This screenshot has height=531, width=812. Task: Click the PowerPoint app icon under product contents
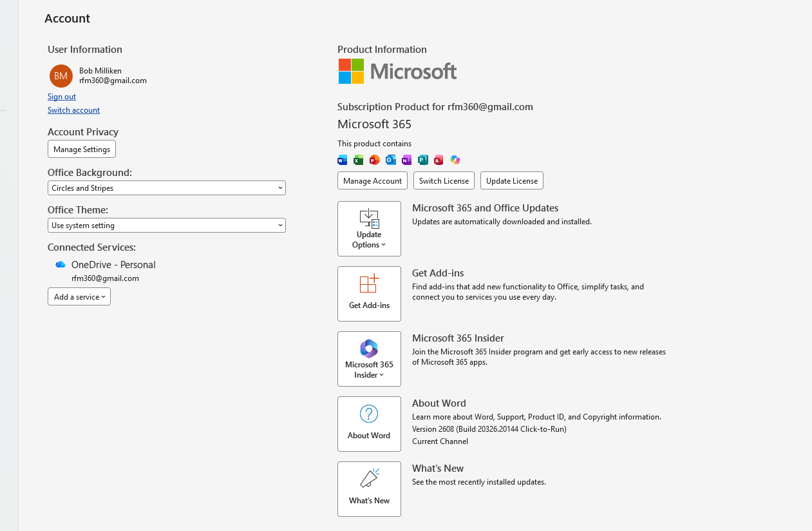point(375,160)
